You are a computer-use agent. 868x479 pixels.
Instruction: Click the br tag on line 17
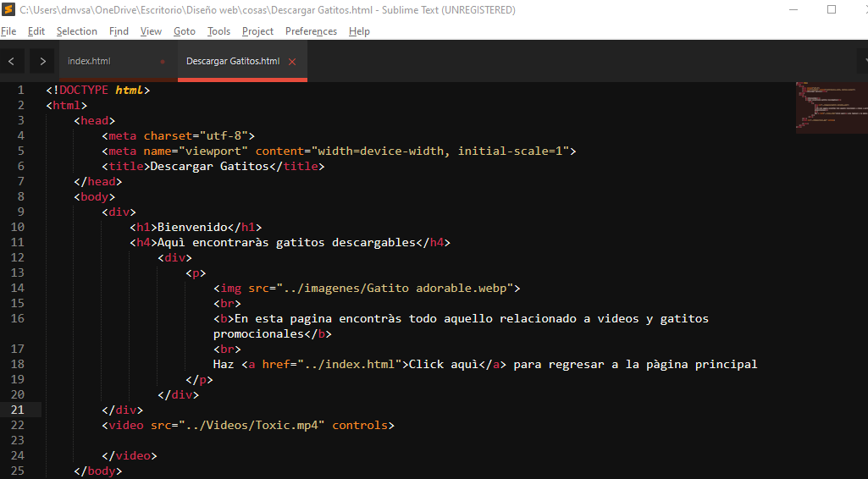(x=228, y=349)
